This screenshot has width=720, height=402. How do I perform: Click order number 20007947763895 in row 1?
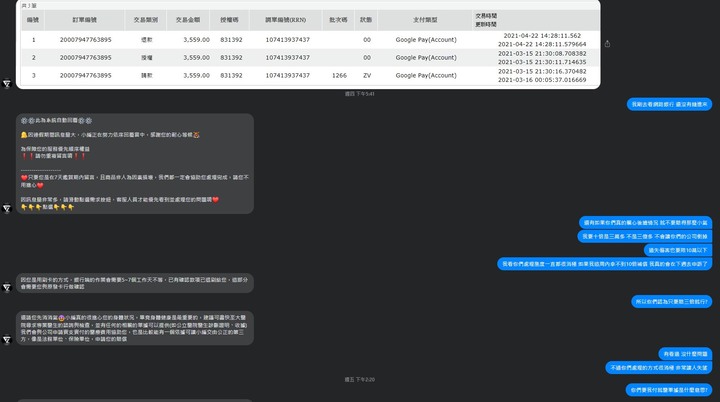[x=85, y=40]
